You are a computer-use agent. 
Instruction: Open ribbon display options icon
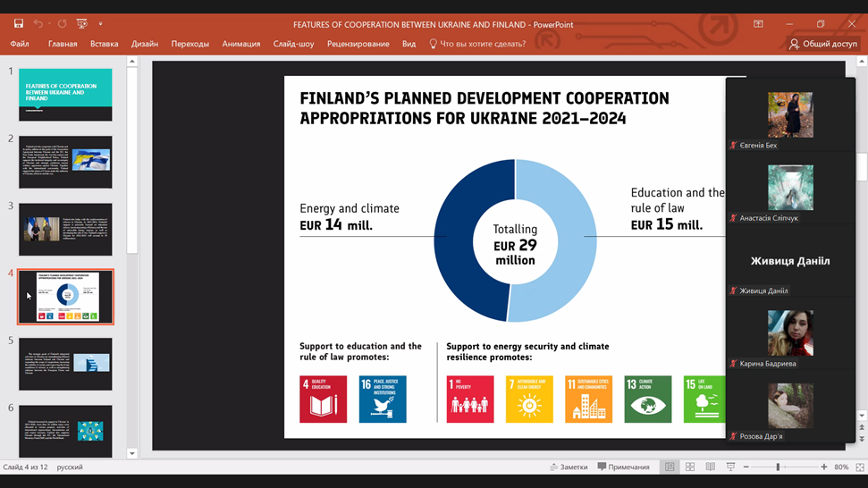click(758, 24)
